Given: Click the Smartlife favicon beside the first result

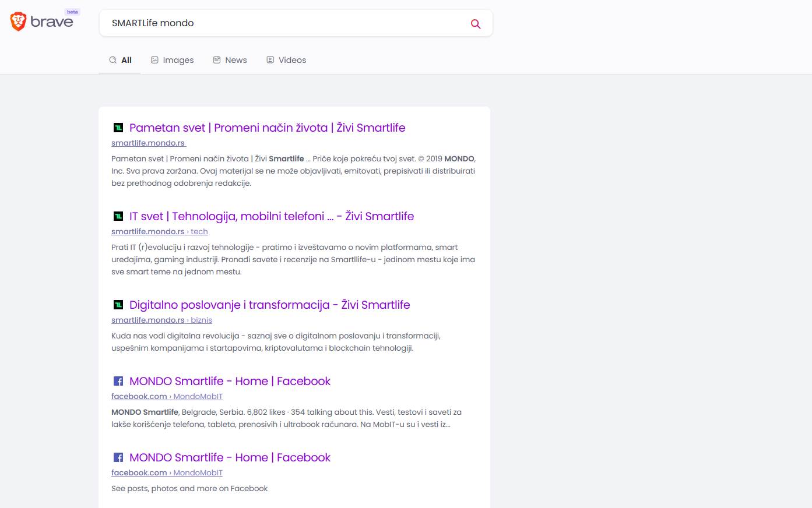Looking at the screenshot, I should 118,127.
